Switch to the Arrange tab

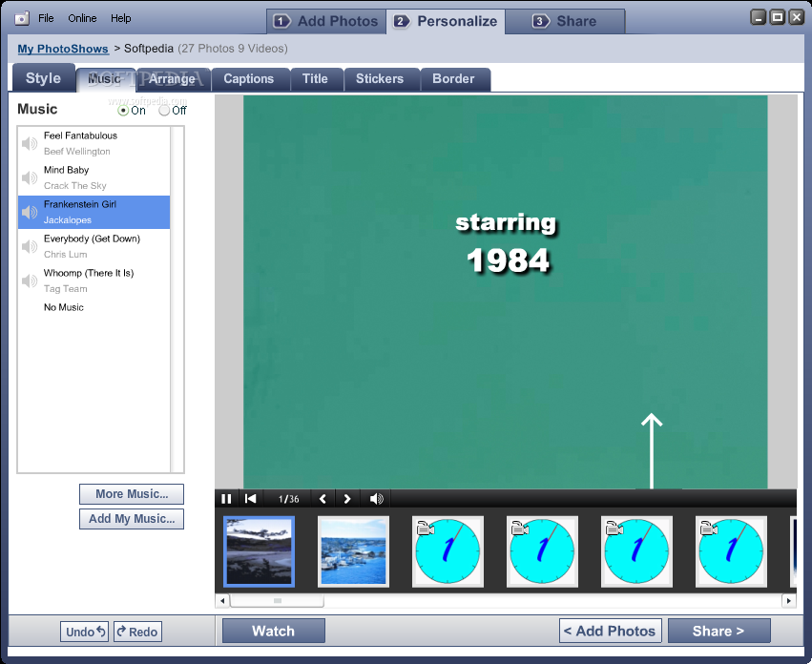pyautogui.click(x=173, y=79)
